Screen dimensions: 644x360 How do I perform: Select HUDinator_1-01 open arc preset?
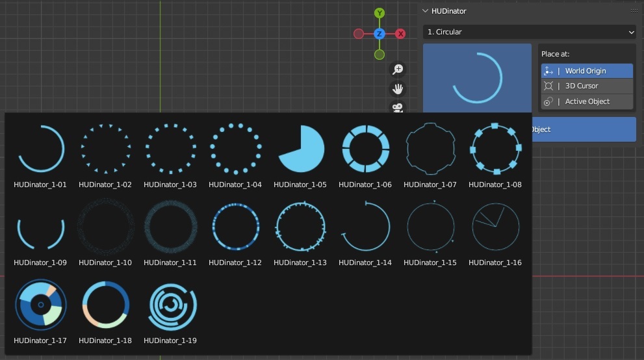[40, 149]
